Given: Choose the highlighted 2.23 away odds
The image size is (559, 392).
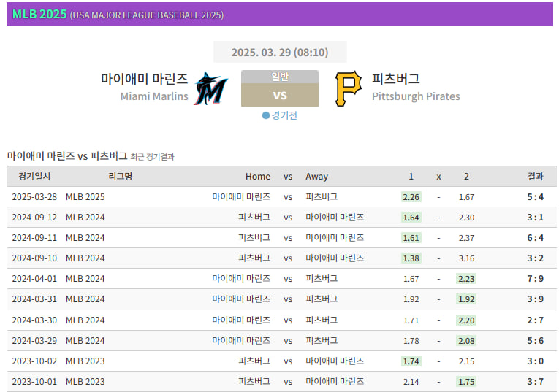Looking at the screenshot, I should click(x=466, y=279).
